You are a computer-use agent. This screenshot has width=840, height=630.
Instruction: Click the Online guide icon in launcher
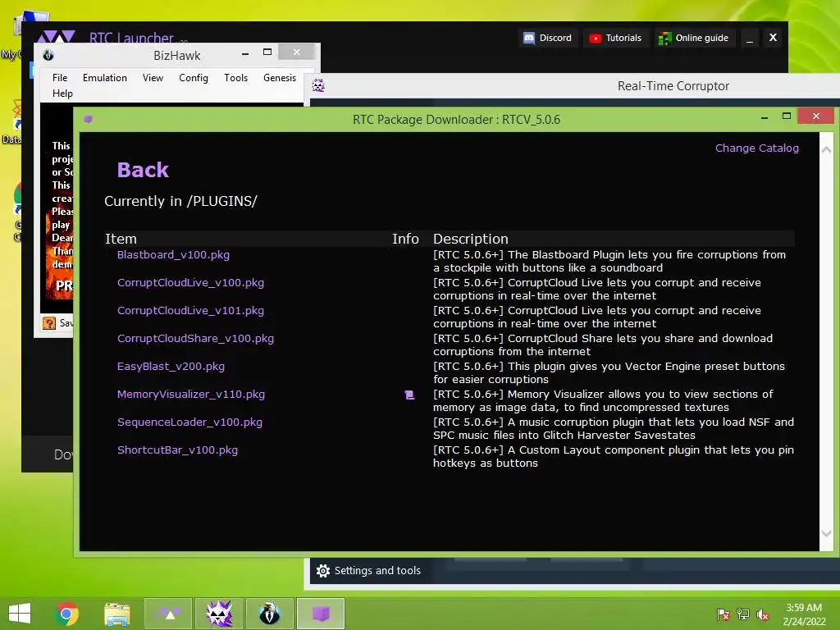pos(664,38)
